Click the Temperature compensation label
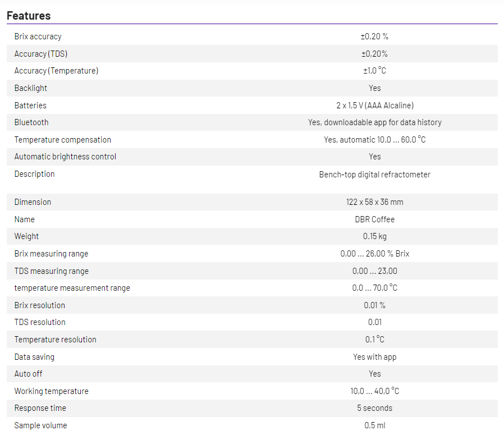 62,140
